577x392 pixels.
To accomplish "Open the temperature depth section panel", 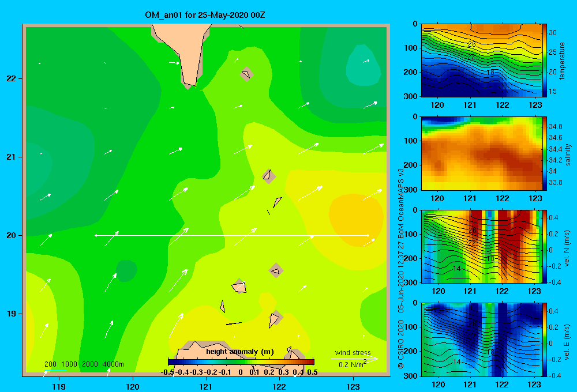I will [x=481, y=61].
